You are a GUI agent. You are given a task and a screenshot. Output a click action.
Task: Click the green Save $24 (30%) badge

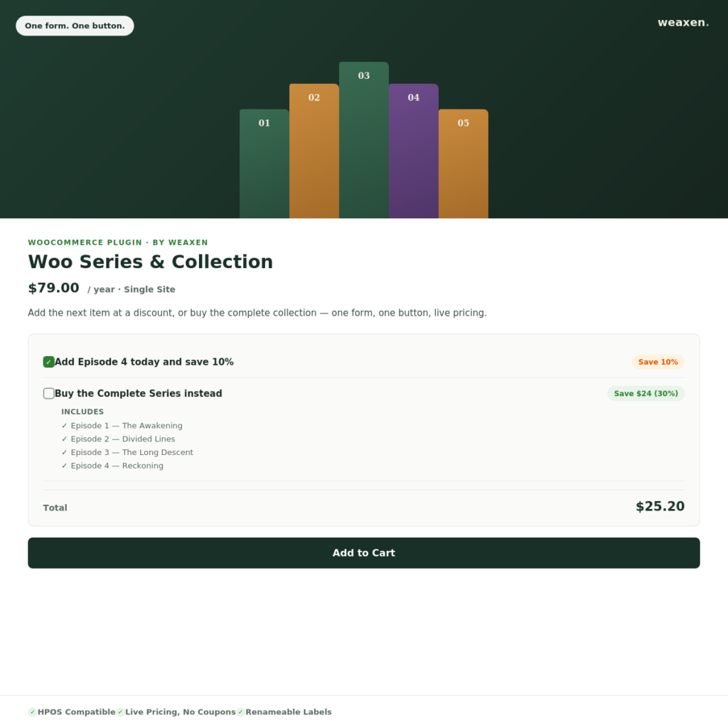coord(646,393)
